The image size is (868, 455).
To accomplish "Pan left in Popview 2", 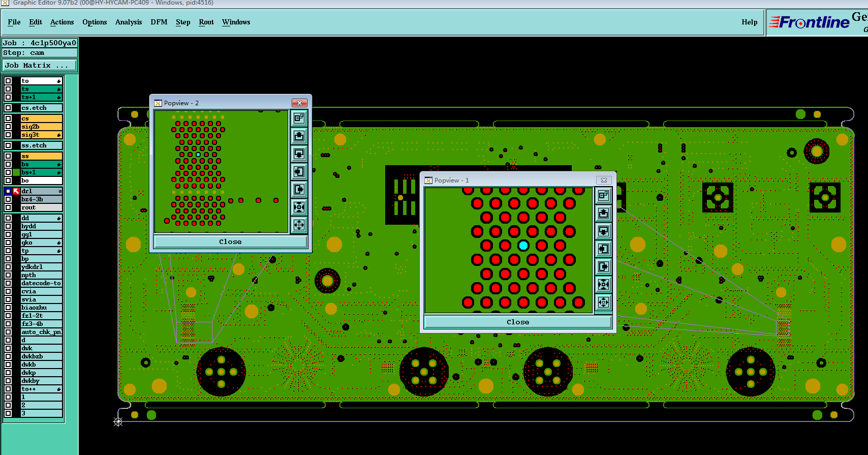I will [299, 171].
